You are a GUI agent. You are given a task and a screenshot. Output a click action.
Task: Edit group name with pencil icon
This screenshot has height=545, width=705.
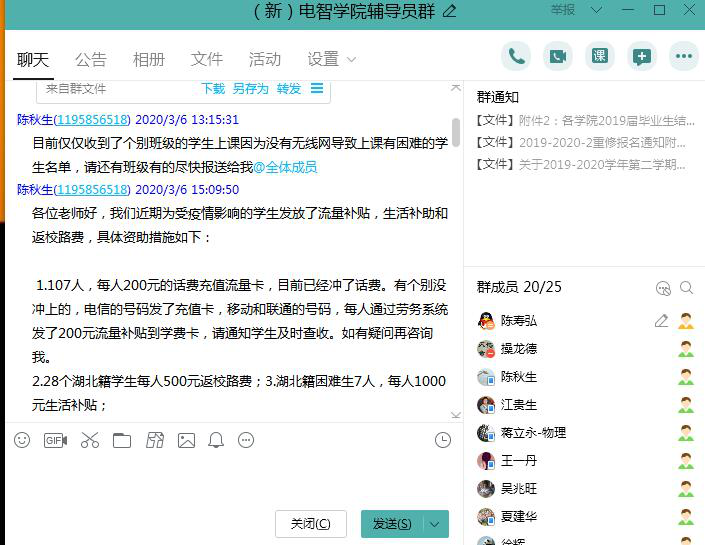click(x=449, y=11)
